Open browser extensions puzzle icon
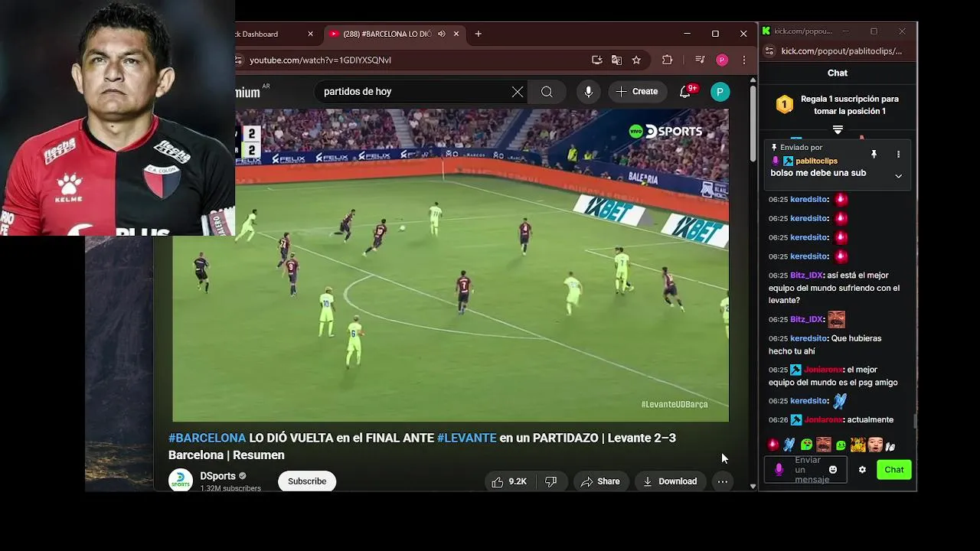Image resolution: width=980 pixels, height=551 pixels. pyautogui.click(x=667, y=60)
